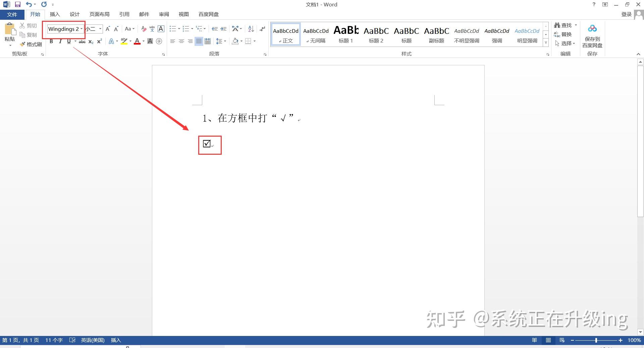Save document to Baidu Netdisk (保存到百度网盘)
Image resolution: width=644 pixels, height=348 pixels.
(x=592, y=34)
